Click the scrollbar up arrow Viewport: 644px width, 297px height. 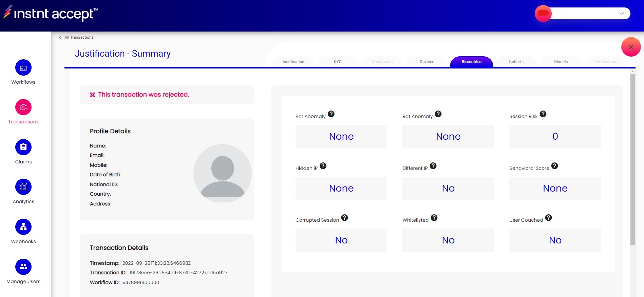[x=632, y=72]
